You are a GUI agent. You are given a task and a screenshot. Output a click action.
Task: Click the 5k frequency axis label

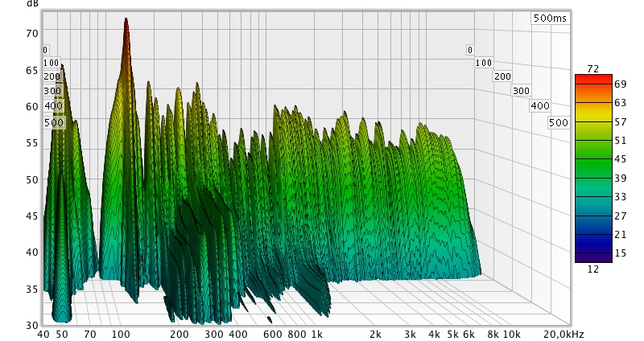click(x=453, y=335)
